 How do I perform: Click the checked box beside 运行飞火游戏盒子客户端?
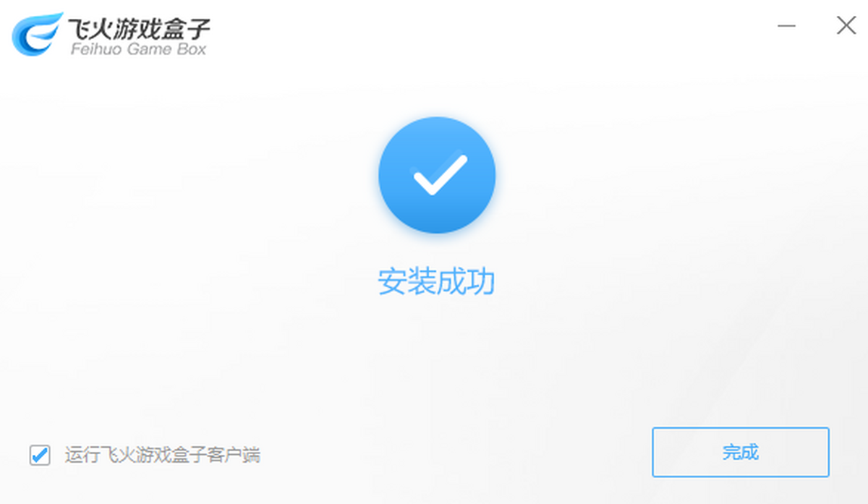click(40, 455)
